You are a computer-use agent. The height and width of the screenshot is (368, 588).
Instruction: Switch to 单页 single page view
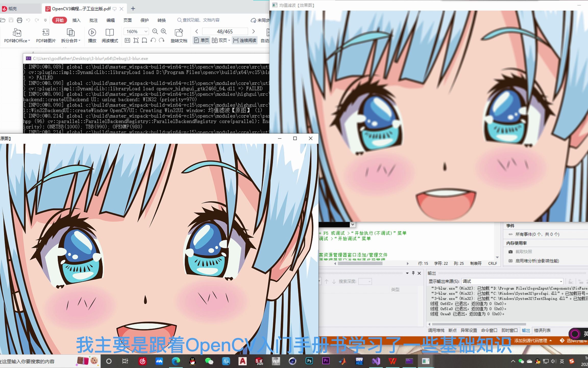coord(201,40)
